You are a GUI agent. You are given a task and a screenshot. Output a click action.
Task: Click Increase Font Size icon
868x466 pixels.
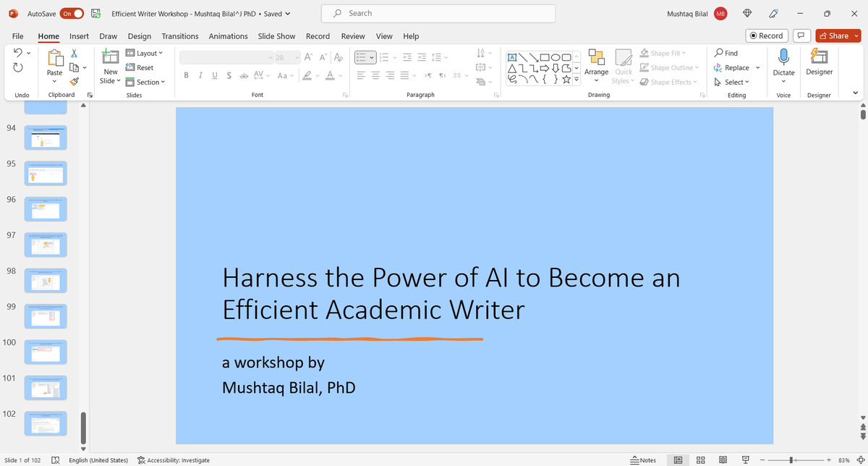[308, 57]
